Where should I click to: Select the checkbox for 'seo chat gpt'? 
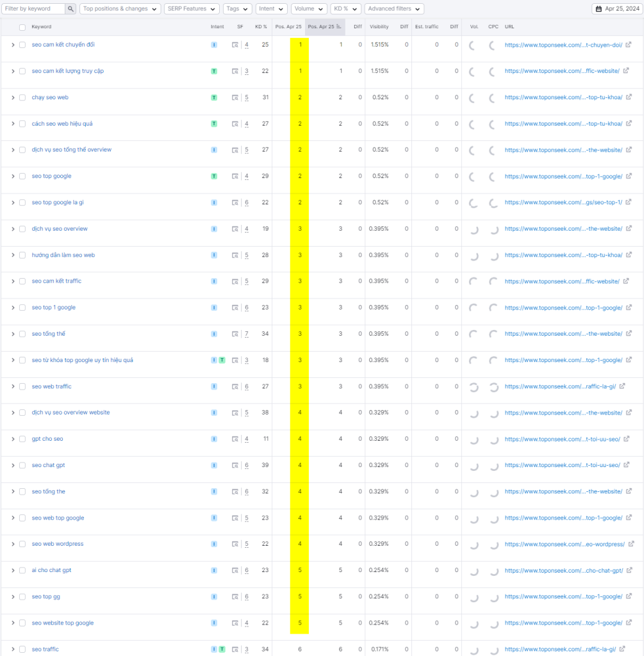(22, 466)
